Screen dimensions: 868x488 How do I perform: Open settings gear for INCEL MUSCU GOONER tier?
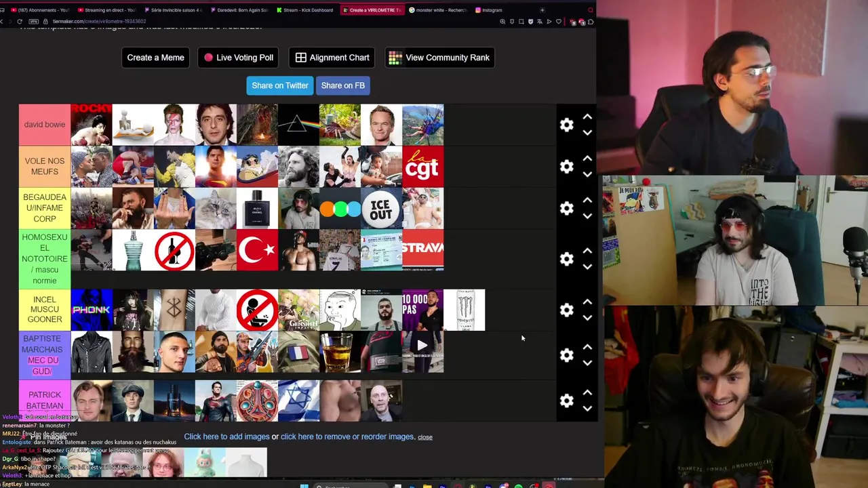[x=566, y=310]
